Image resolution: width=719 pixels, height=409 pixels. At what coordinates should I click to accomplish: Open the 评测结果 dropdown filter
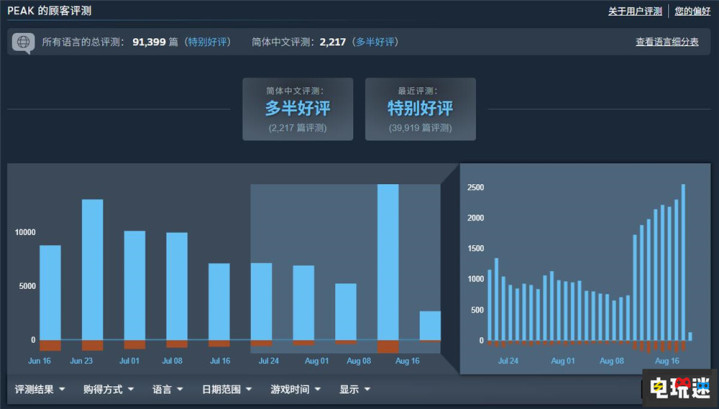point(39,390)
